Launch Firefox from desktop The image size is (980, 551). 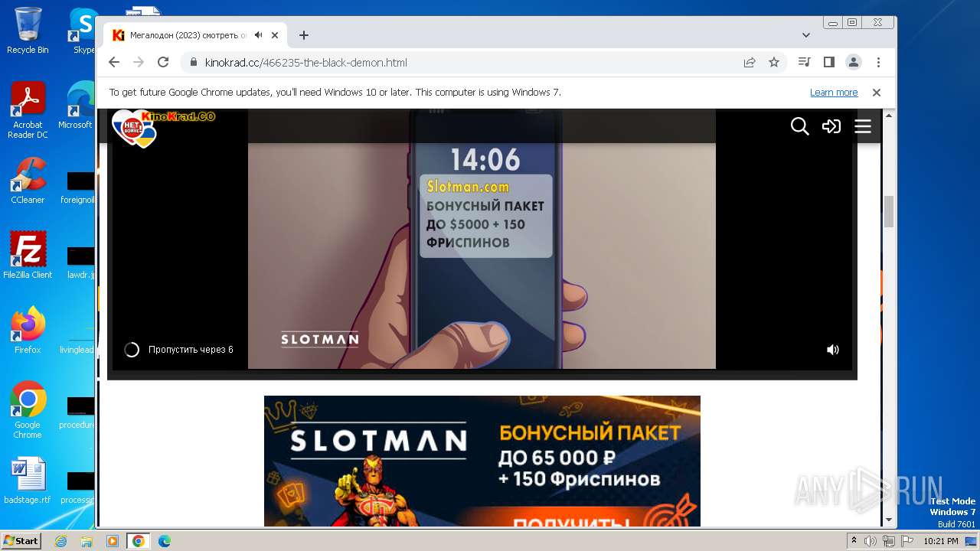tap(28, 330)
